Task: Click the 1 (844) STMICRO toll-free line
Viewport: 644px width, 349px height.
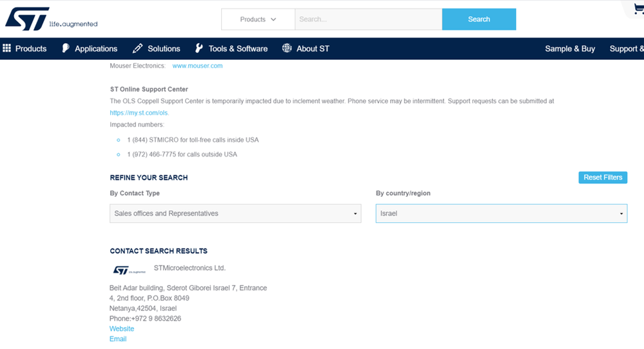Action: click(x=193, y=140)
